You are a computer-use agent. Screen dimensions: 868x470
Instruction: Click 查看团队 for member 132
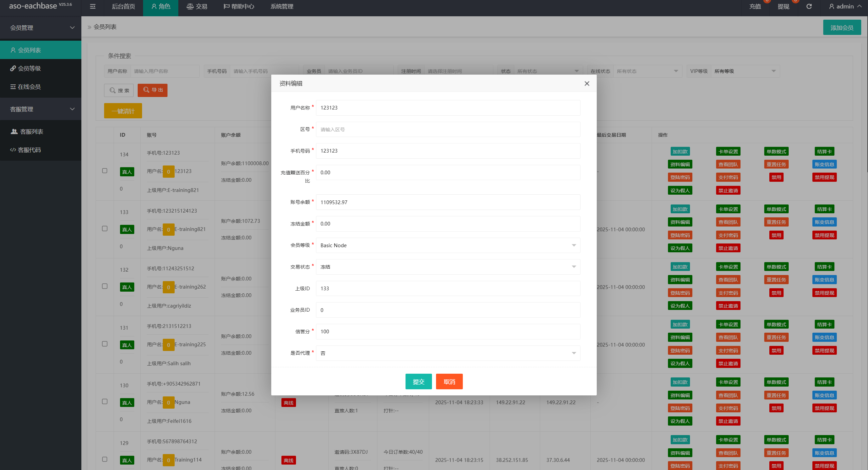pyautogui.click(x=728, y=280)
